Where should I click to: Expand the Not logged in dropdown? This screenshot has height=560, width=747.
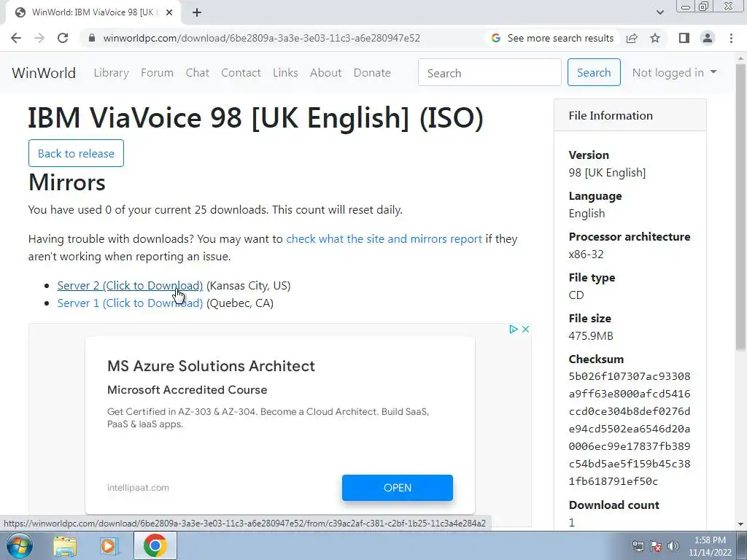pyautogui.click(x=674, y=72)
